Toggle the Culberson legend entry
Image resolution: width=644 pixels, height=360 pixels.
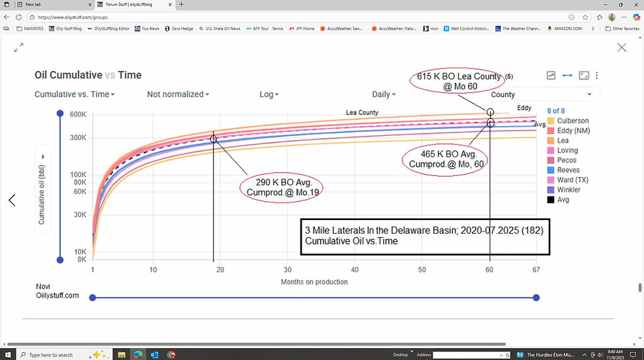click(x=568, y=121)
